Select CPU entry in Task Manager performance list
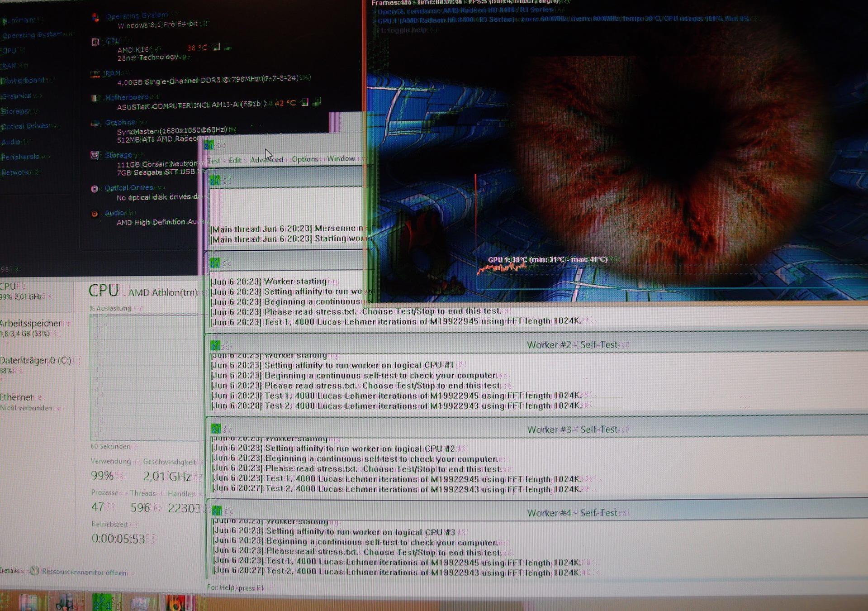Screen dimensions: 868x611 click(35, 291)
